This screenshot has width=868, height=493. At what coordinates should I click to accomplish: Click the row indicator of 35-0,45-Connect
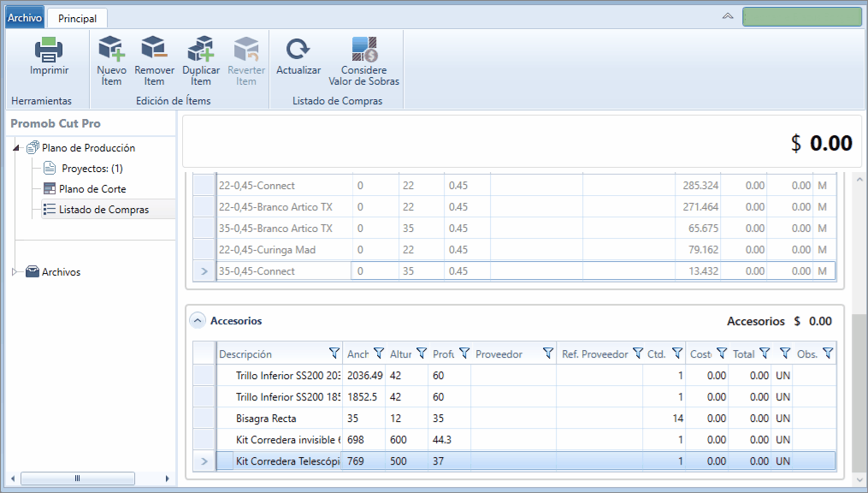coord(204,270)
